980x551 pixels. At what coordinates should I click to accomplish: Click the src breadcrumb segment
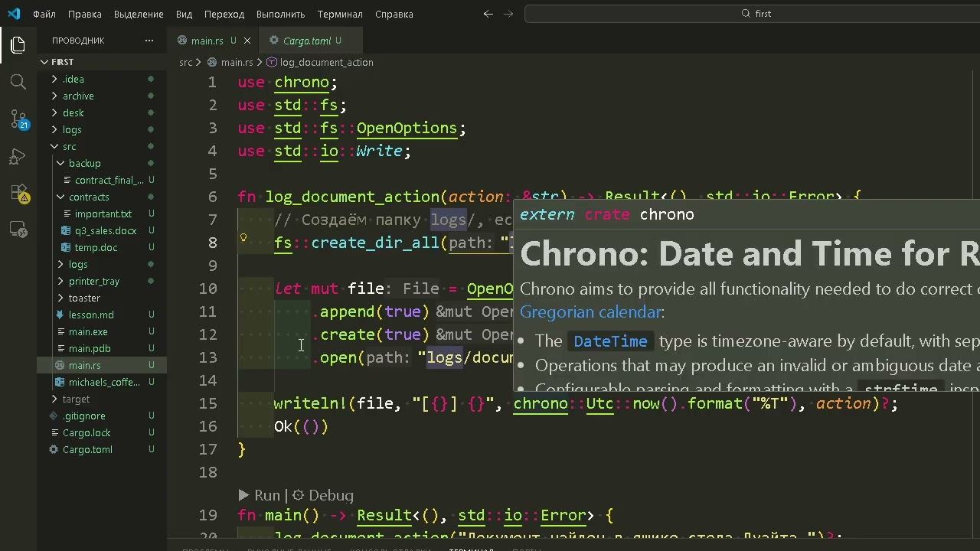pos(186,62)
